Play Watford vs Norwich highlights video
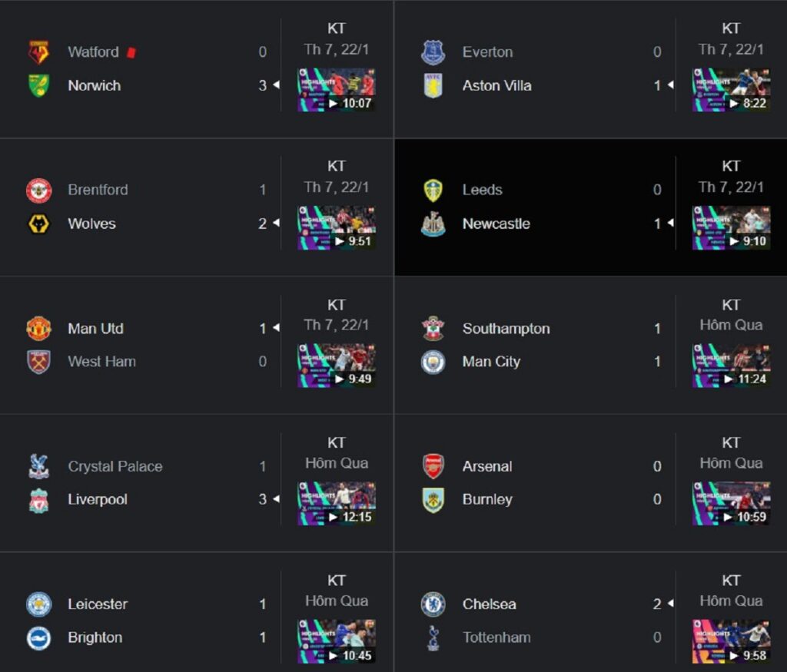Viewport: 787px width, 672px height. coord(337,90)
